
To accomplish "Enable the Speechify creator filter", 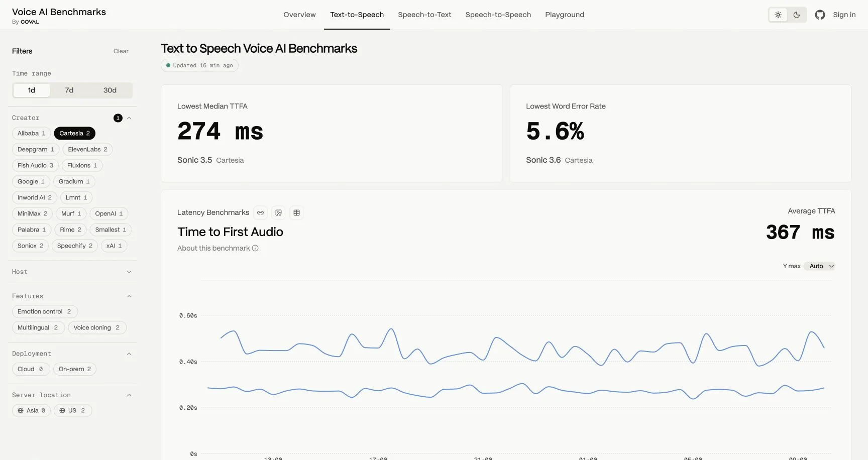I will [x=75, y=246].
